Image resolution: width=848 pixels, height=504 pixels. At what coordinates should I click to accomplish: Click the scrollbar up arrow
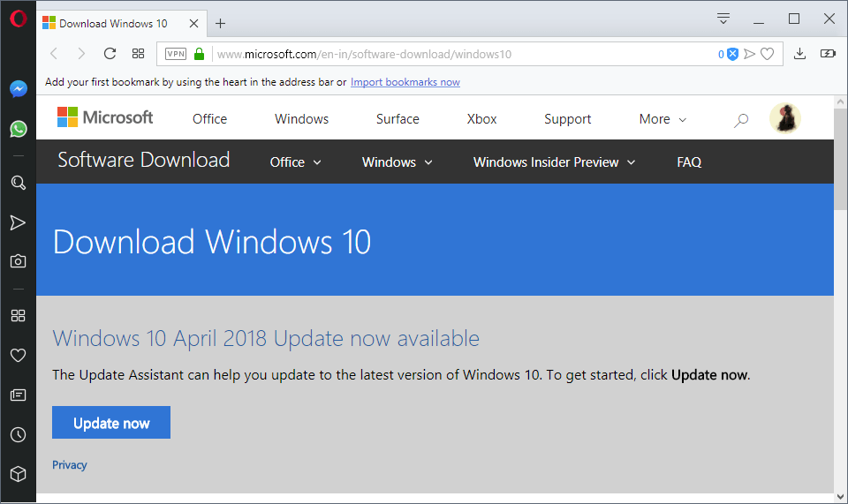tap(840, 101)
